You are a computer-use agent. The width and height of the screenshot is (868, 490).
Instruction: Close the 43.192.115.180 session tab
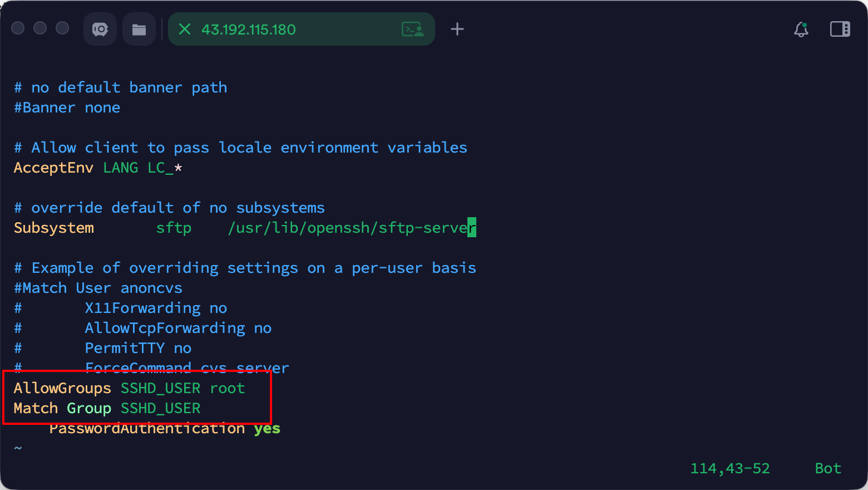[185, 30]
